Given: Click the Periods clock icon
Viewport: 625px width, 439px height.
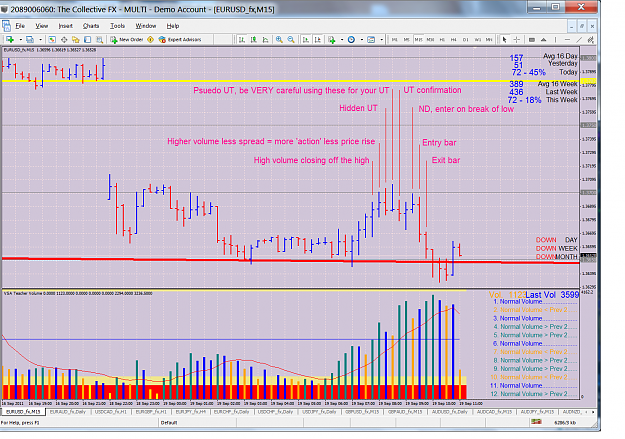Looking at the screenshot, I should (351, 39).
